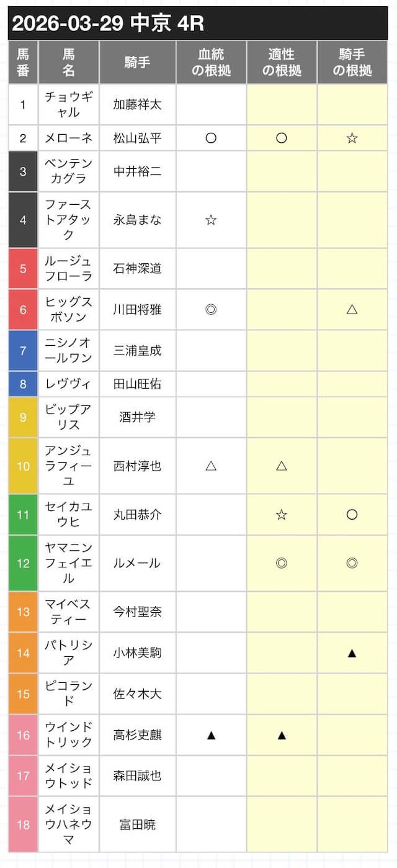Click the ▲ mark in パトリシア's row
This screenshot has width=397, height=868.
(x=352, y=653)
